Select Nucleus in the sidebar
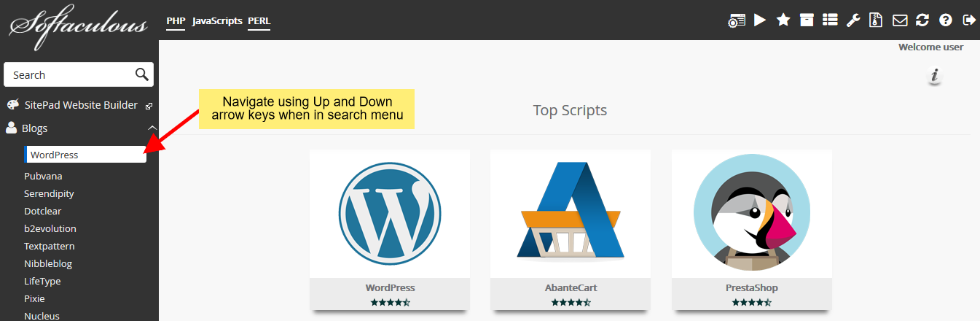 (x=42, y=316)
